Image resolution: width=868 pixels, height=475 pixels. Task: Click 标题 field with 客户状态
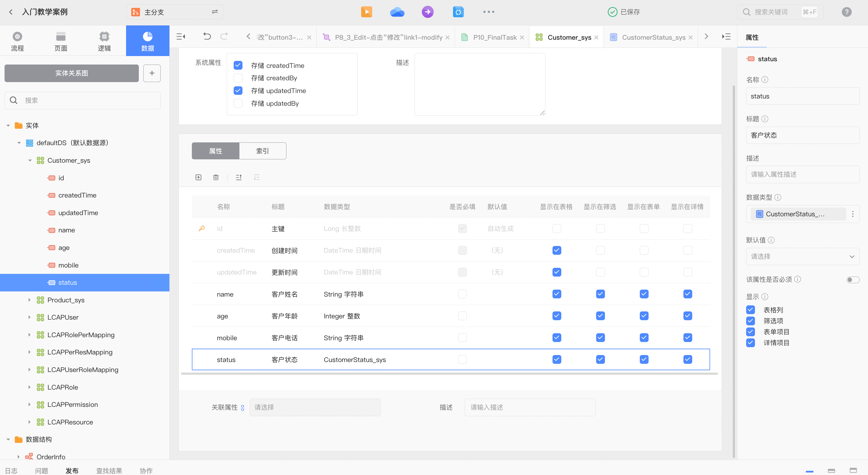[x=803, y=135]
